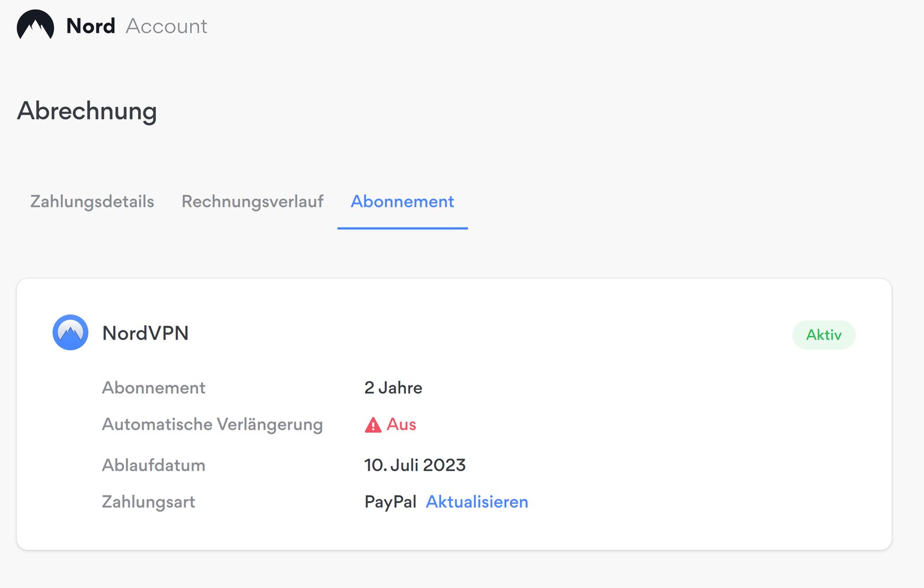
Task: Click the red warning triangle icon
Action: [x=373, y=425]
